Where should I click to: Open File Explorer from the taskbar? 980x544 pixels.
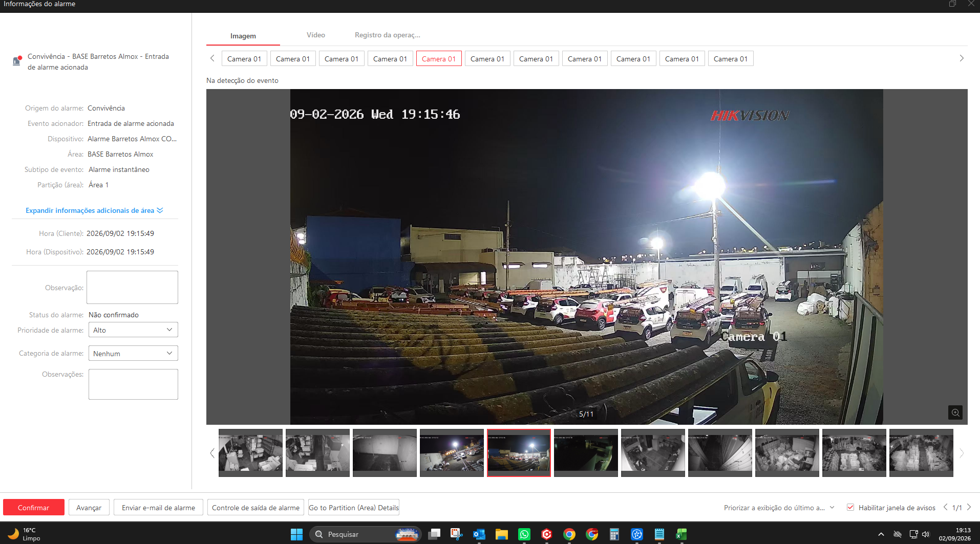[x=501, y=534]
